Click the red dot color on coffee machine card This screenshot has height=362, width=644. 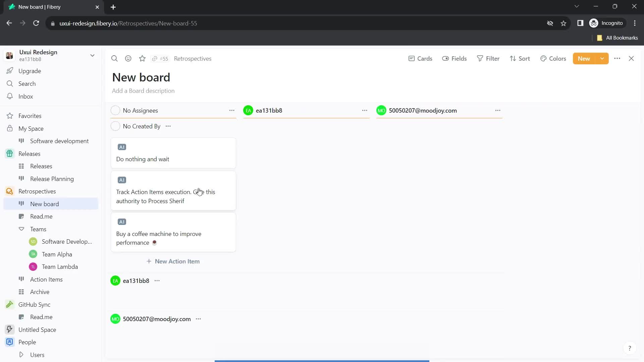click(x=154, y=242)
